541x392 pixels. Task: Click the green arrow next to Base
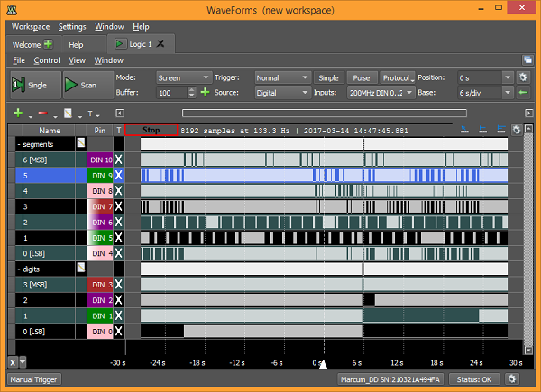coord(523,92)
